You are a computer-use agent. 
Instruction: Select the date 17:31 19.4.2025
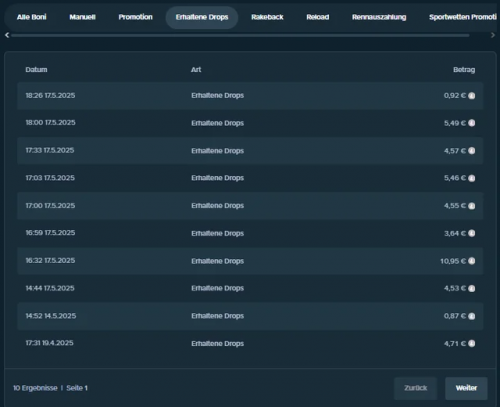tap(49, 343)
